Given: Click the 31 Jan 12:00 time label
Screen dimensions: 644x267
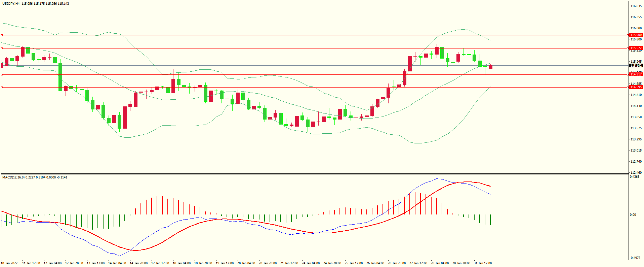Looking at the screenshot, I should 483,263.
